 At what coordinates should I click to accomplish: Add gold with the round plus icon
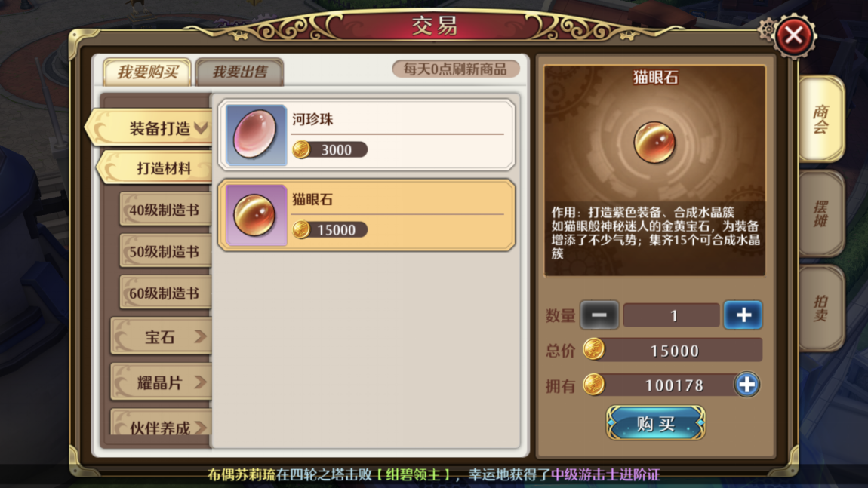(x=746, y=385)
